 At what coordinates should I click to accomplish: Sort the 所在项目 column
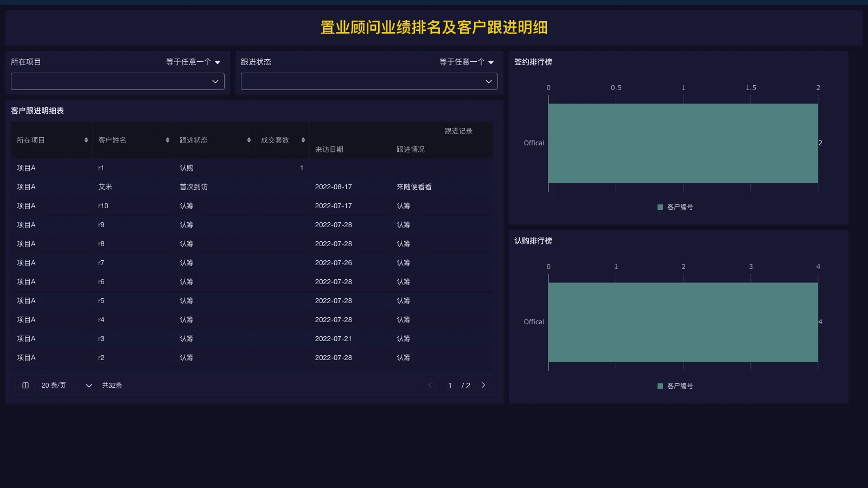pos(86,139)
